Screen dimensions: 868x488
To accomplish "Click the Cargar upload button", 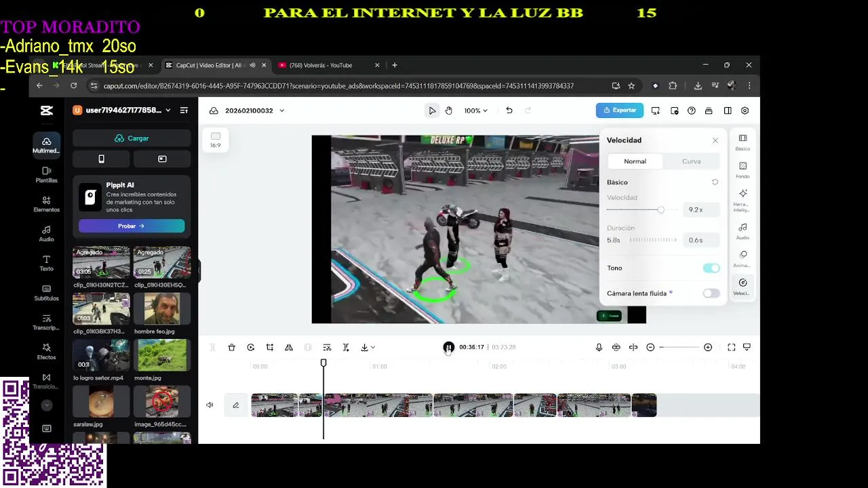I will 132,138.
